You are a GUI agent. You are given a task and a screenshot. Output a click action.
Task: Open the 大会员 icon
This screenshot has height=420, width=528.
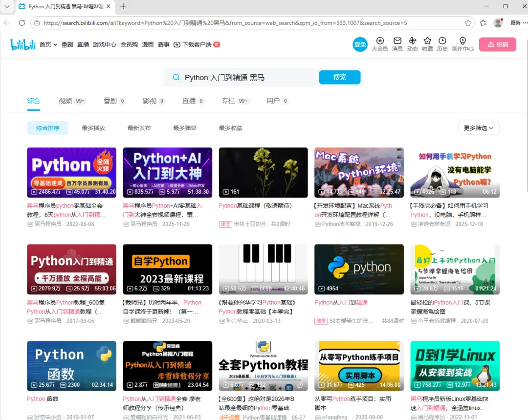[380, 44]
